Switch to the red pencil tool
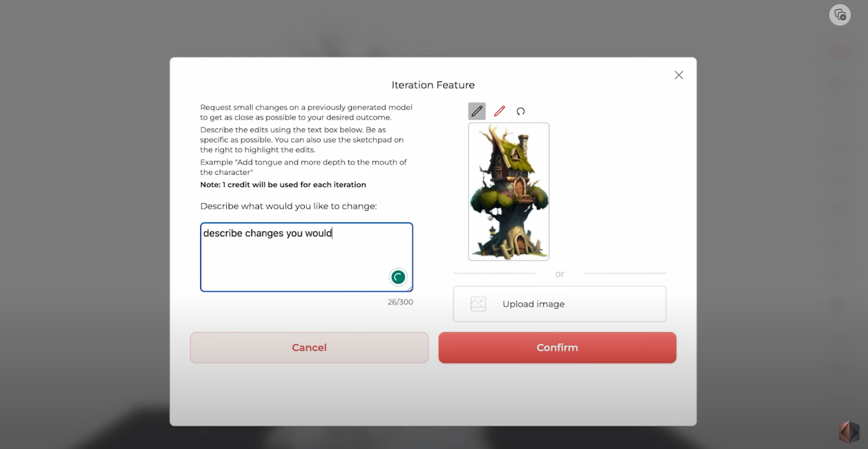This screenshot has height=449, width=868. [x=499, y=111]
